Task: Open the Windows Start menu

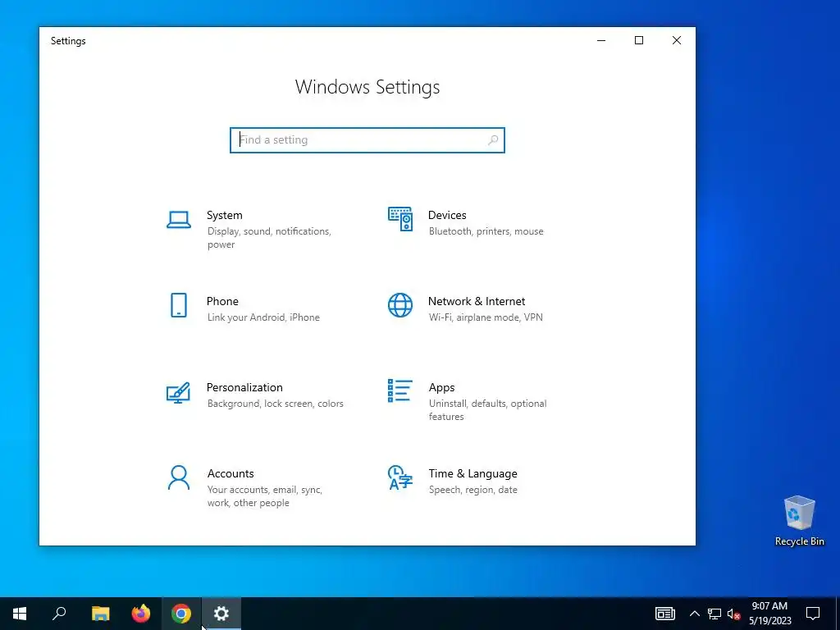Action: pyautogui.click(x=20, y=614)
